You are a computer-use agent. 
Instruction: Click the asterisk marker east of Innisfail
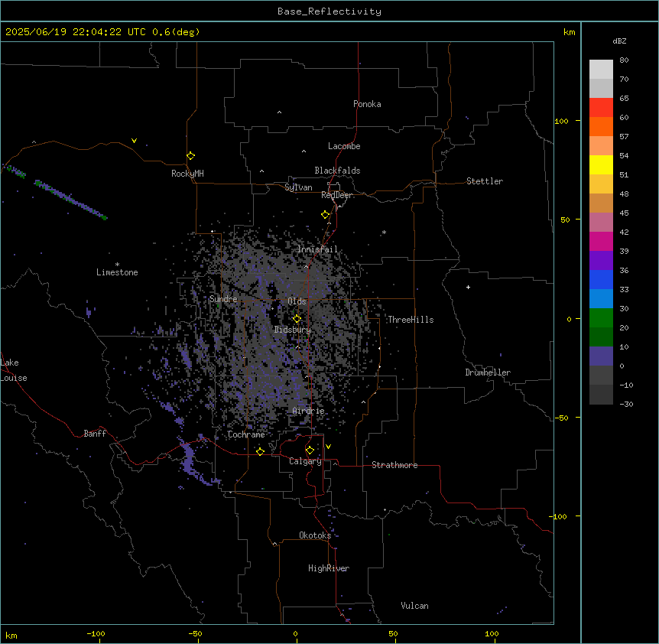tap(384, 232)
